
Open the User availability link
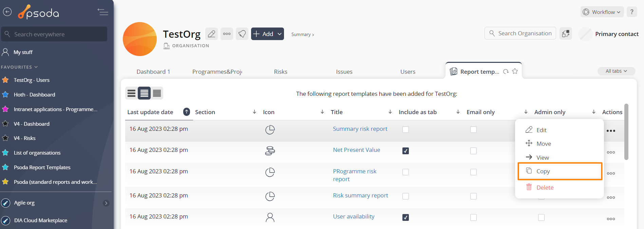click(x=354, y=216)
